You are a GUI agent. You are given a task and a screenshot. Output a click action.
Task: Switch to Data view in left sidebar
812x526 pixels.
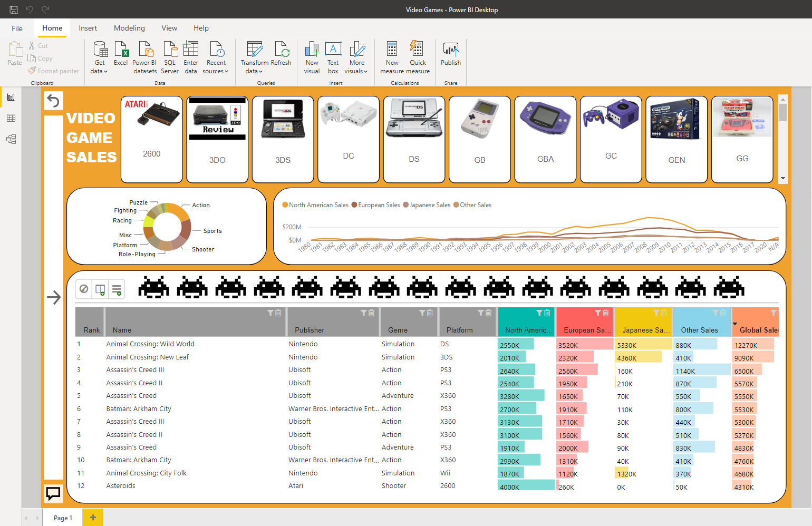(x=11, y=118)
